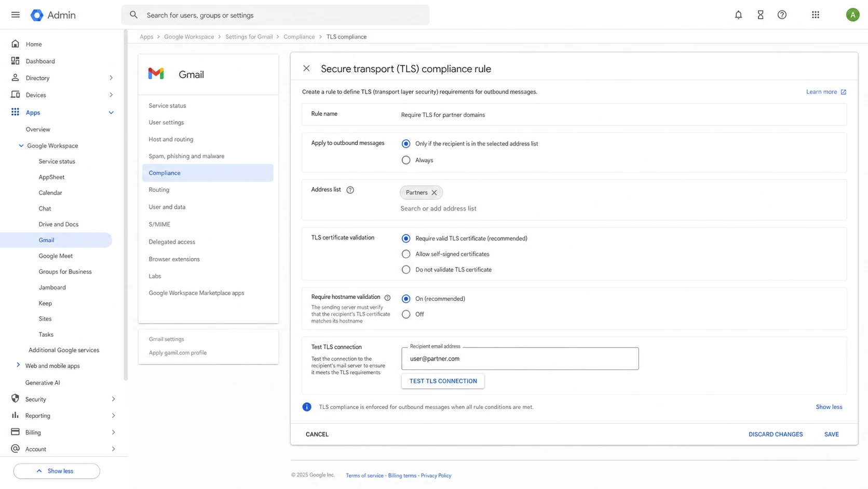Expand the Directory section chevron
This screenshot has height=489, width=868.
pos(111,78)
